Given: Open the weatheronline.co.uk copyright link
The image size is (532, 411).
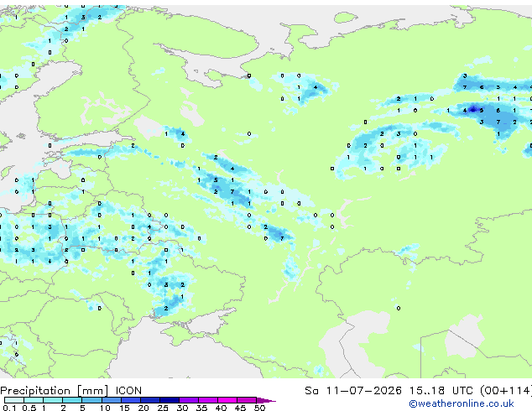Looking at the screenshot, I should 462,403.
